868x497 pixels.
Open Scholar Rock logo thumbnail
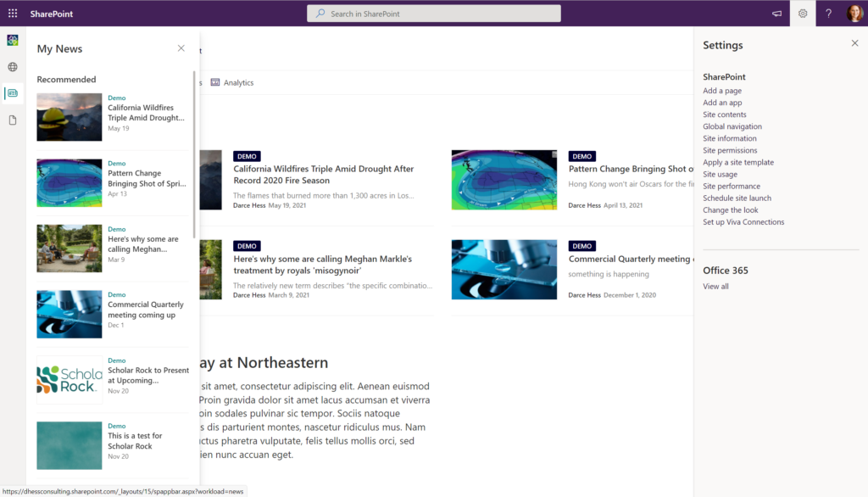[70, 380]
